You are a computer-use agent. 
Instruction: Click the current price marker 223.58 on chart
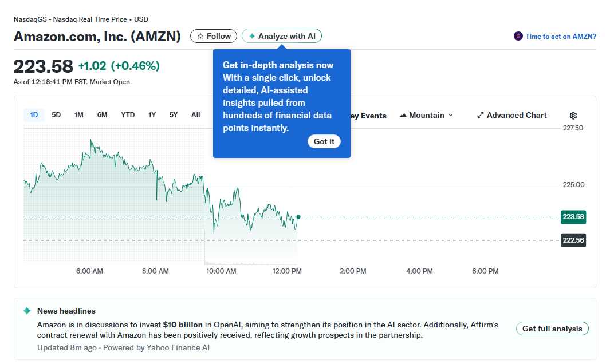573,217
